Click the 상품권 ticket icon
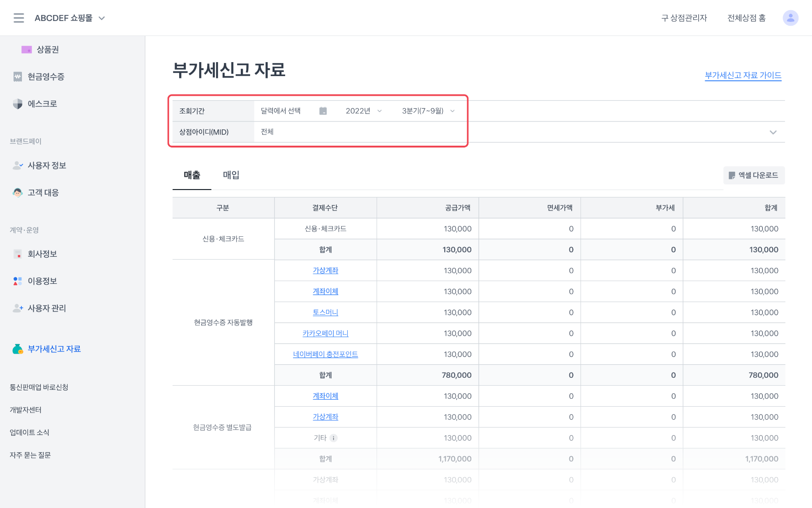The image size is (812, 508). coord(27,49)
